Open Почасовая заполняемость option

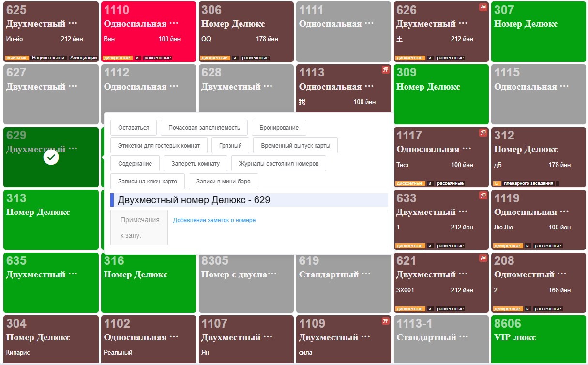[204, 128]
